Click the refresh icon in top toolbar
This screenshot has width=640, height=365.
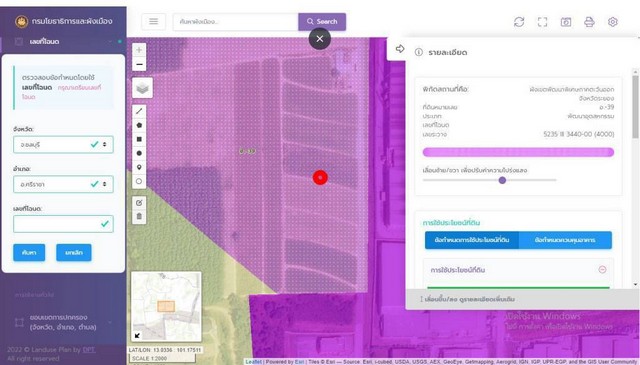[x=519, y=22]
